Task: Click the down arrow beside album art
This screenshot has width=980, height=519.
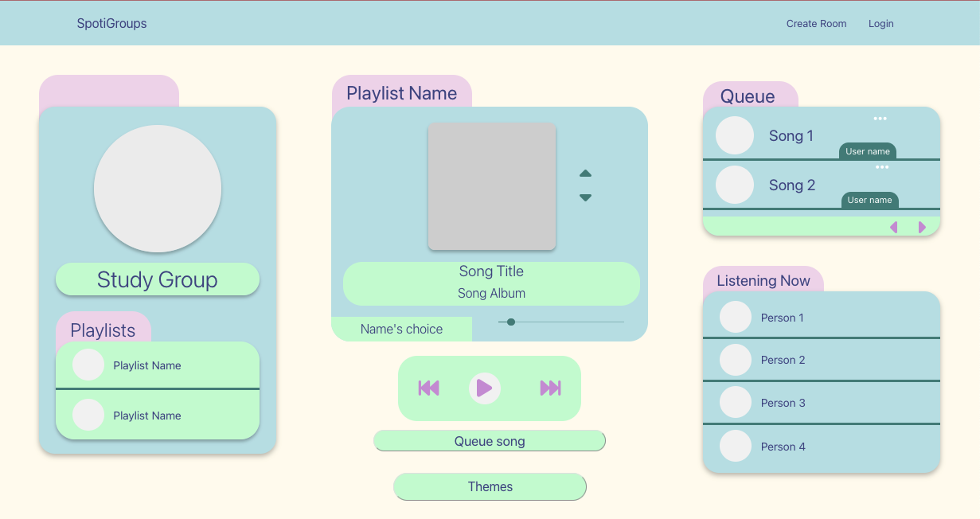Action: pos(585,197)
